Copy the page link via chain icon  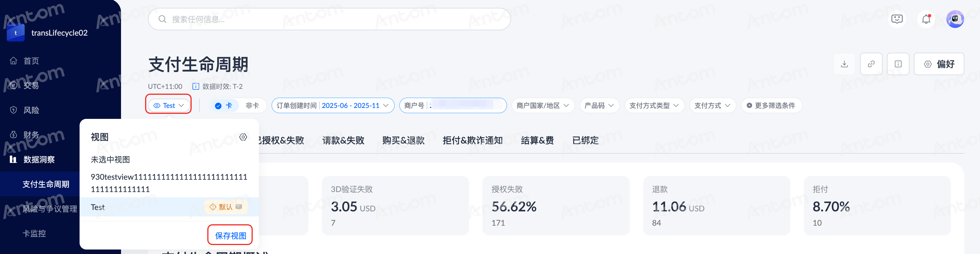871,64
